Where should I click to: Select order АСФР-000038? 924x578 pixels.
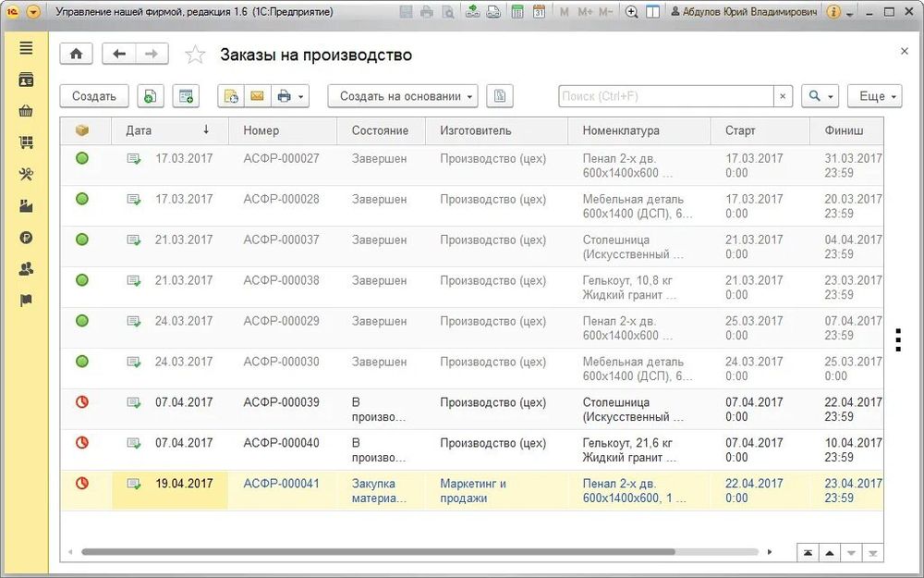point(471,288)
